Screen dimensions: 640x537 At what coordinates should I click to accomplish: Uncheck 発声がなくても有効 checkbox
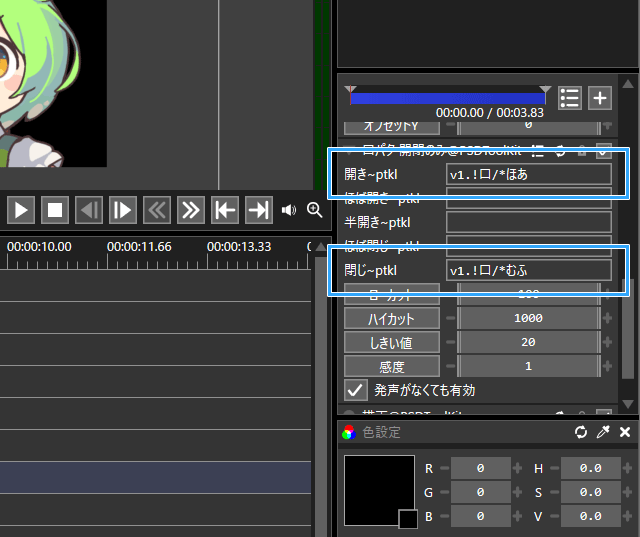[x=354, y=390]
